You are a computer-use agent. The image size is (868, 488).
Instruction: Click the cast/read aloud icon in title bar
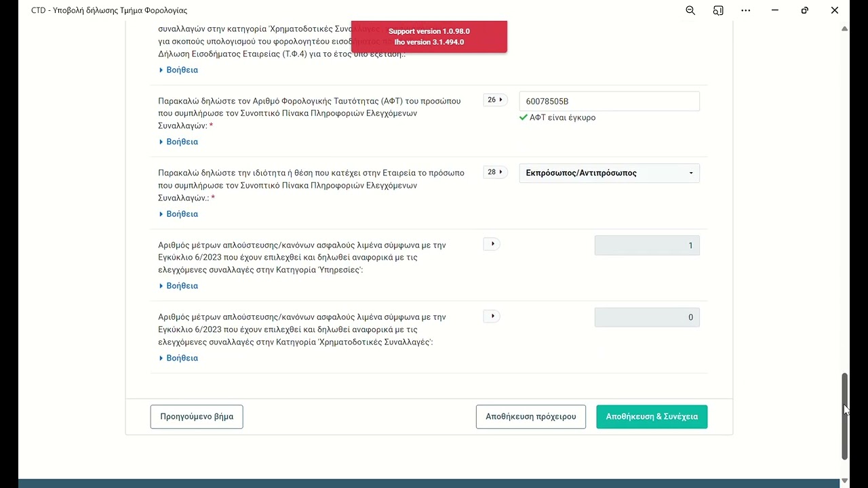click(718, 10)
